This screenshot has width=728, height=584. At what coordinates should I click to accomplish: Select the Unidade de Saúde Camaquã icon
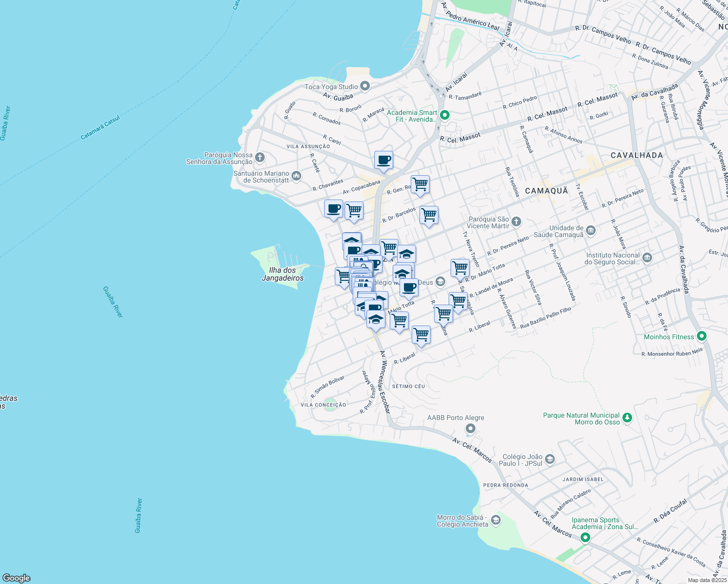click(x=590, y=230)
